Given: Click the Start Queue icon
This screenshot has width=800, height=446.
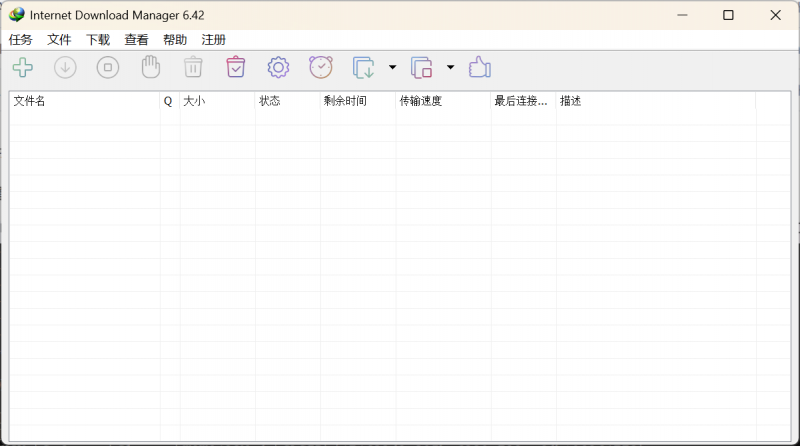Looking at the screenshot, I should [x=363, y=67].
